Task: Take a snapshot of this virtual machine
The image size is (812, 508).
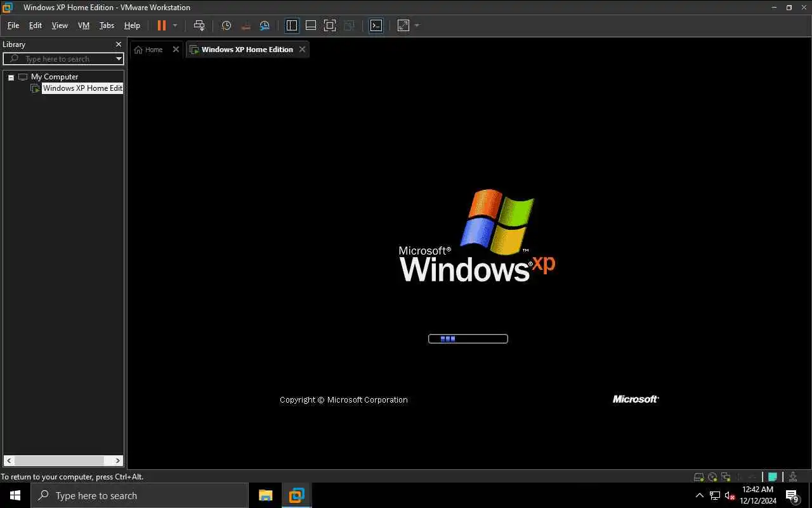Action: tap(226, 25)
